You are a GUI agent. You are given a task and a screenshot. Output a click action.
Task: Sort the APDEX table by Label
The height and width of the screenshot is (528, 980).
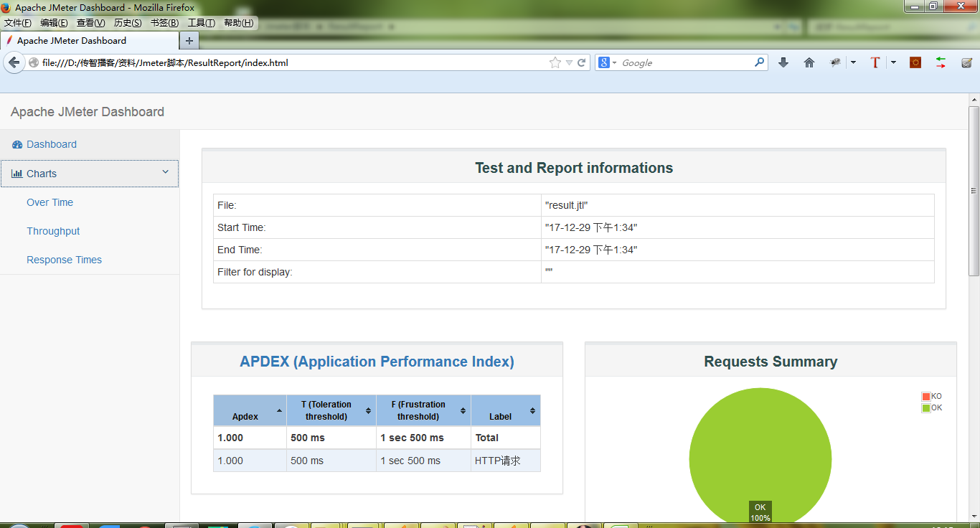(505, 410)
